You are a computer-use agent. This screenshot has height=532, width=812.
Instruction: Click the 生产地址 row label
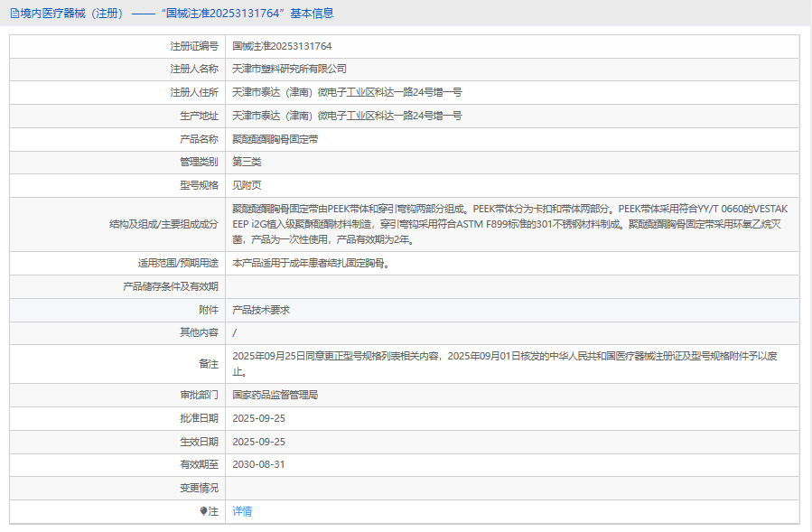coord(199,116)
